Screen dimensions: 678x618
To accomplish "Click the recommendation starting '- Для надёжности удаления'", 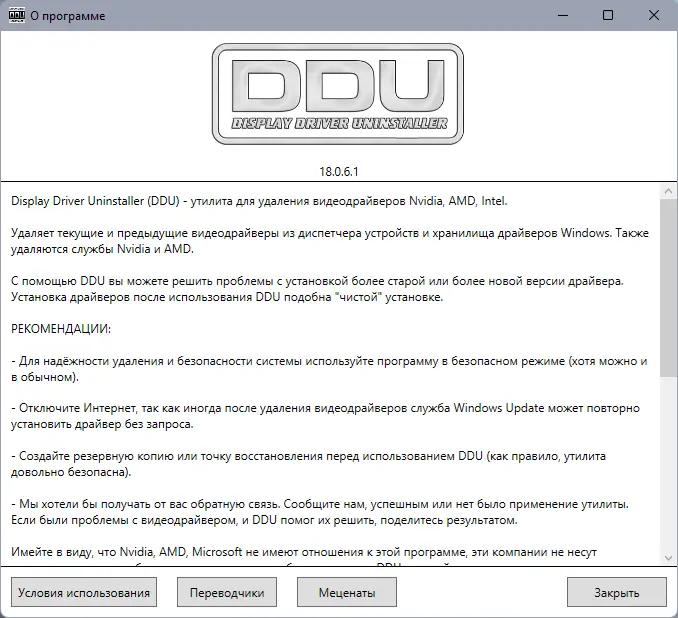I will pyautogui.click(x=329, y=369).
